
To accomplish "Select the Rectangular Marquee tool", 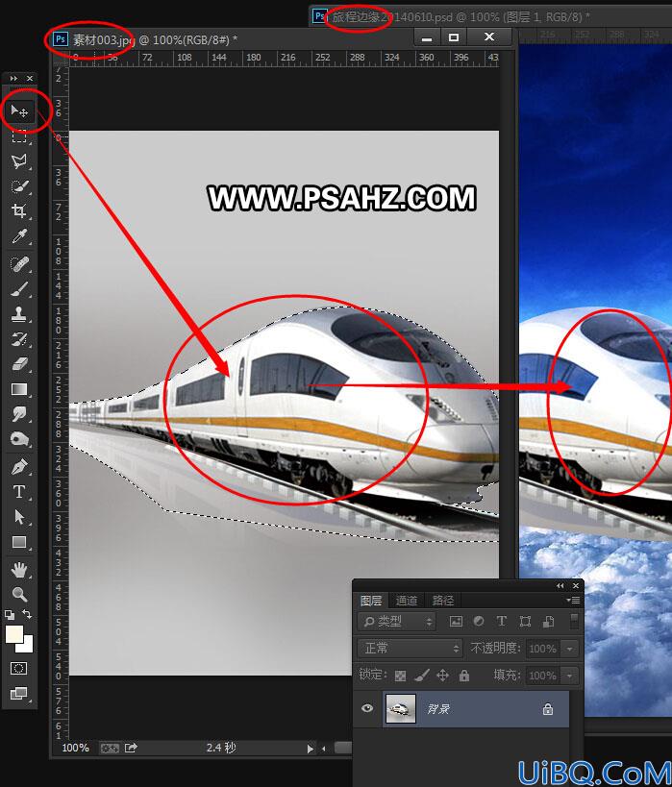I will (x=19, y=136).
